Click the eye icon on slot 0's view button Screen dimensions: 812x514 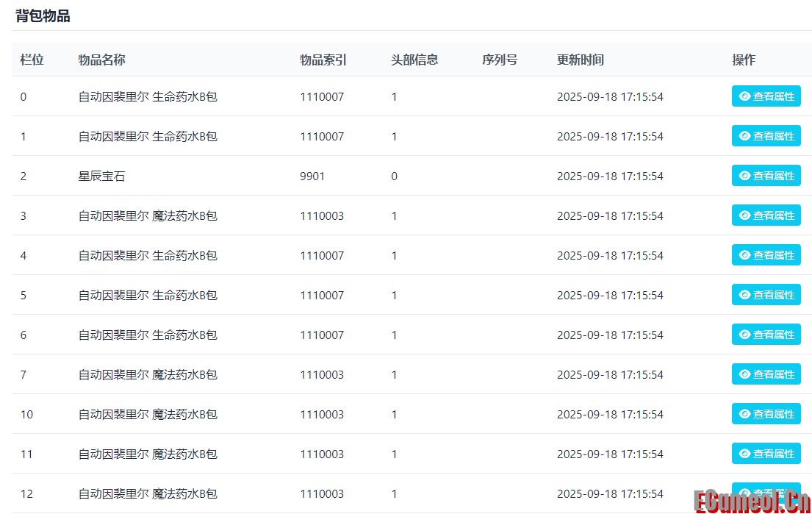click(x=744, y=96)
